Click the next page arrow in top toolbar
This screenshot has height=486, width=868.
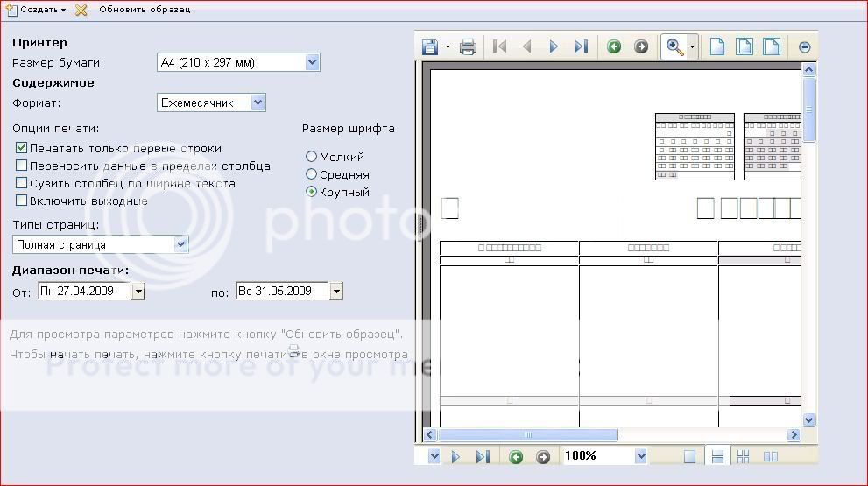pyautogui.click(x=554, y=47)
